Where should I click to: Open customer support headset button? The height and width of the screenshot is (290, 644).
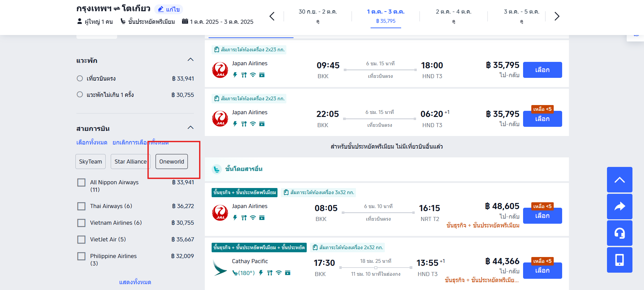point(619,233)
